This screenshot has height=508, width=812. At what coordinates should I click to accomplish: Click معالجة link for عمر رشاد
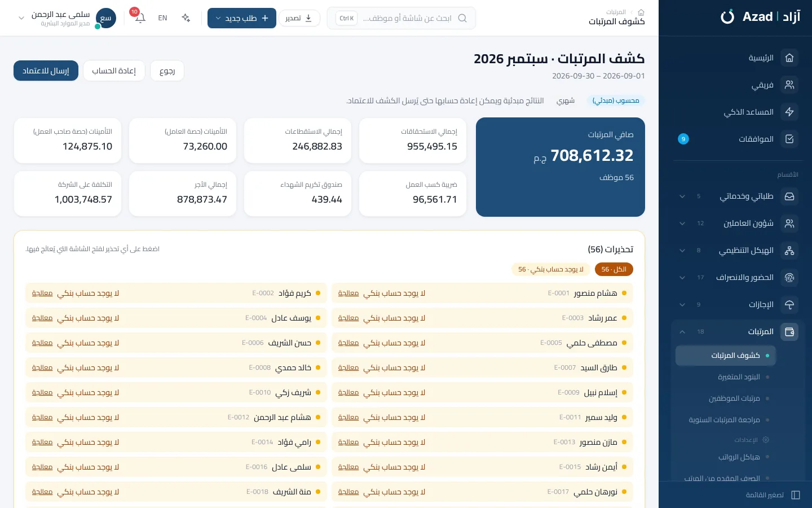pyautogui.click(x=348, y=318)
